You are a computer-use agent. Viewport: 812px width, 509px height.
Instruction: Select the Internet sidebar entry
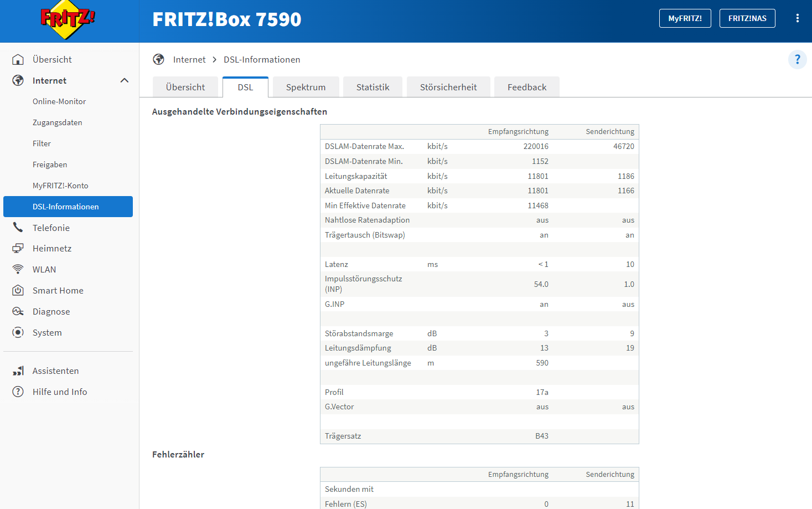49,80
